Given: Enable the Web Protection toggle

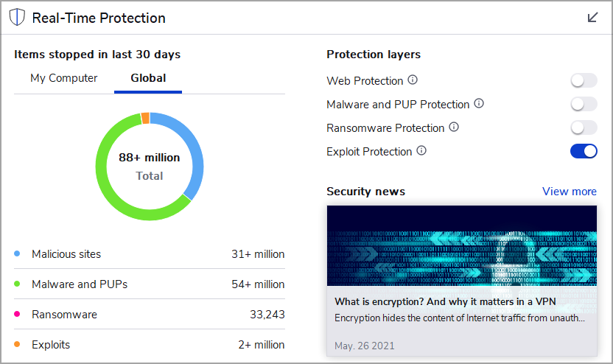Looking at the screenshot, I should [x=584, y=81].
